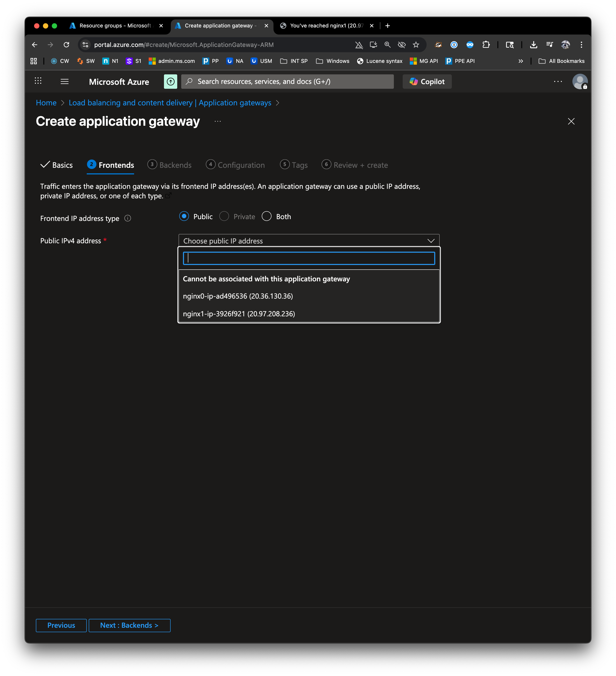616x676 pixels.
Task: Click the public IP filter text box
Action: [309, 258]
